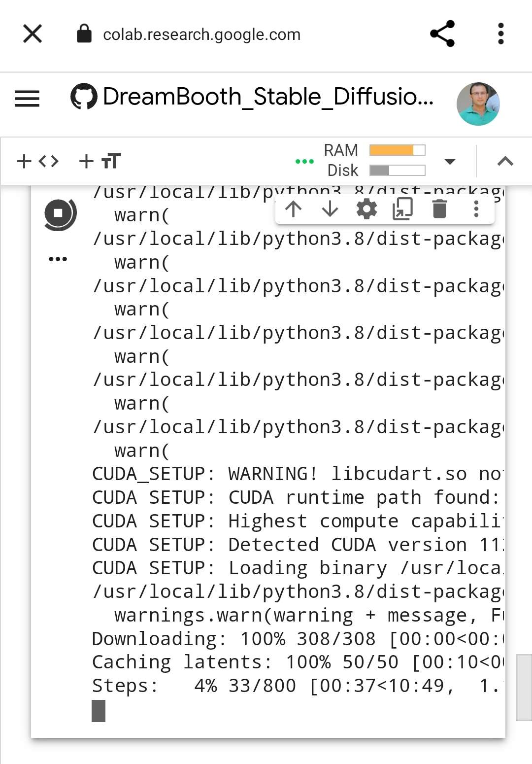Click the RAM usage bar

[x=397, y=150]
